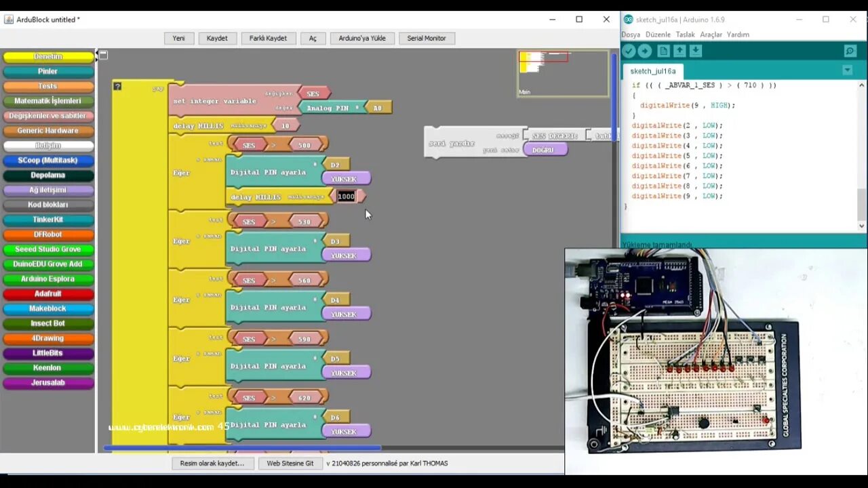Expand the Matematik İşlemleri drawer
The height and width of the screenshot is (488, 868).
48,101
